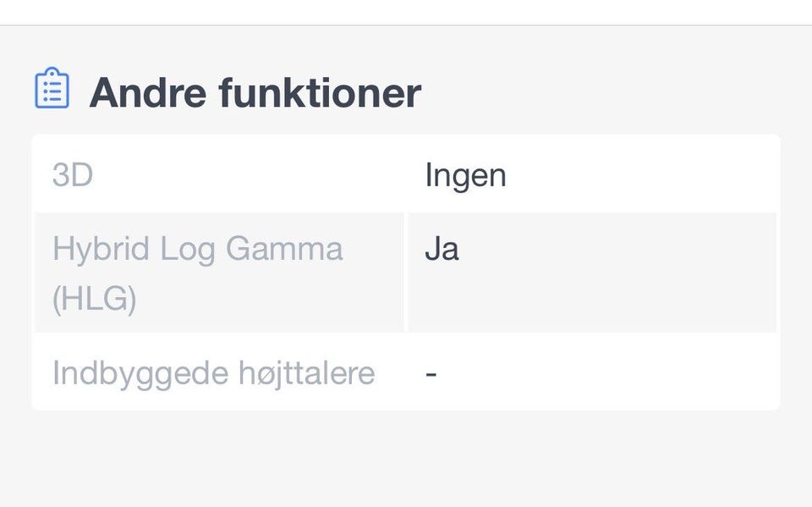
Task: Click the "Ja" value for HLG
Action: pos(442,250)
